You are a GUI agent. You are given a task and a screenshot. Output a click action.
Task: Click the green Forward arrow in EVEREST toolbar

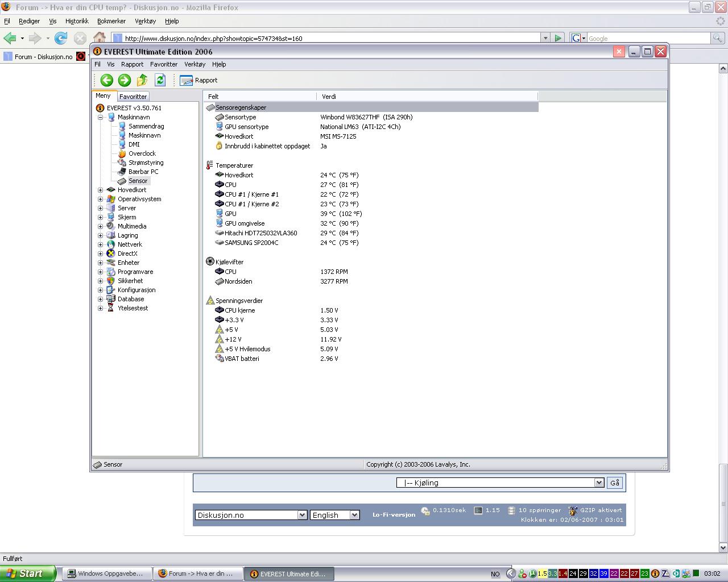[x=124, y=80]
